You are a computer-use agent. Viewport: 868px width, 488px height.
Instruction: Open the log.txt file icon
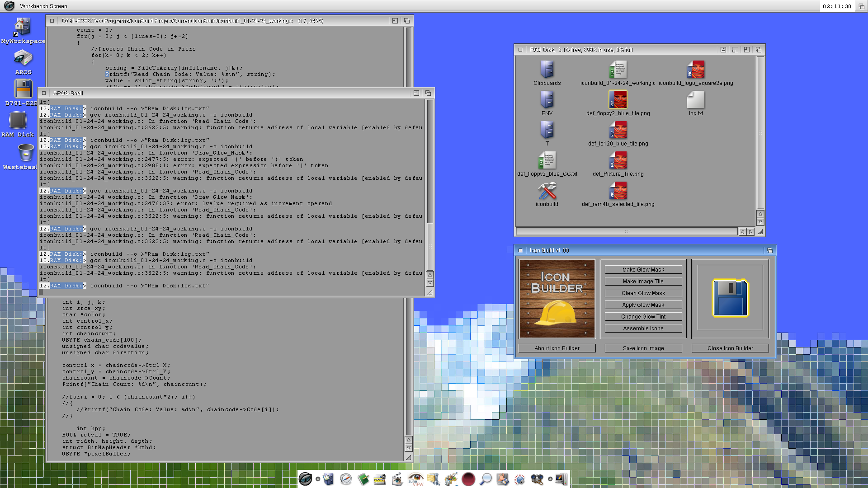coord(695,100)
